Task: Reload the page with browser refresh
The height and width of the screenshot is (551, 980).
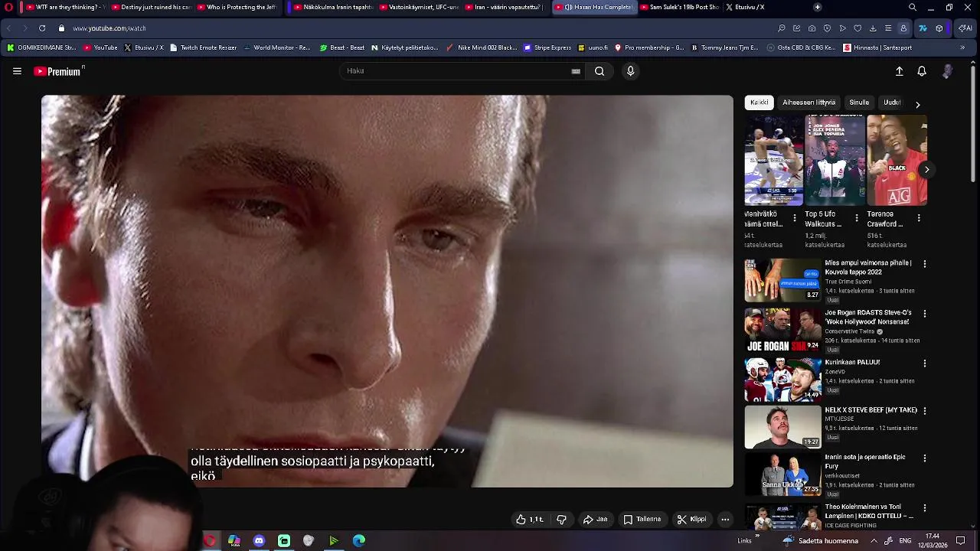Action: [x=42, y=28]
